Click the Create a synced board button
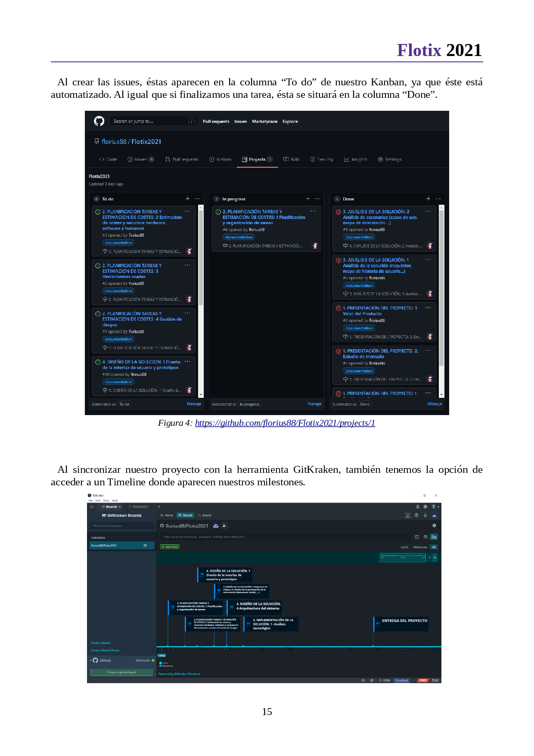The image size is (534, 756). point(122,672)
